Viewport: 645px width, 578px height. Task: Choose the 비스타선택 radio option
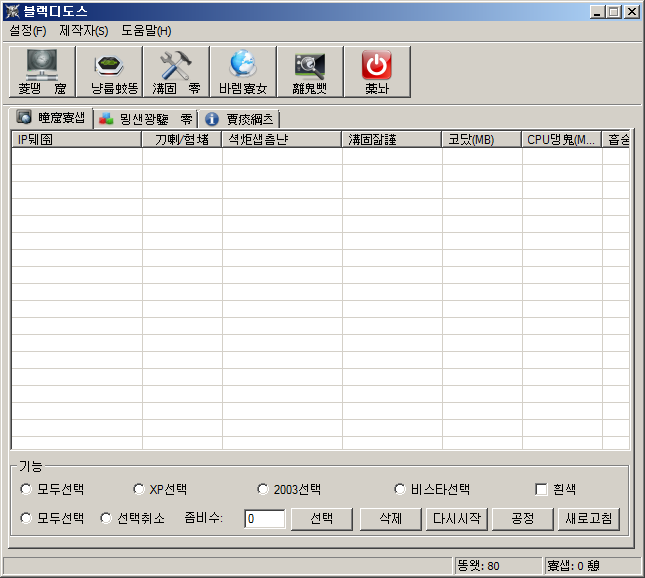click(x=400, y=490)
